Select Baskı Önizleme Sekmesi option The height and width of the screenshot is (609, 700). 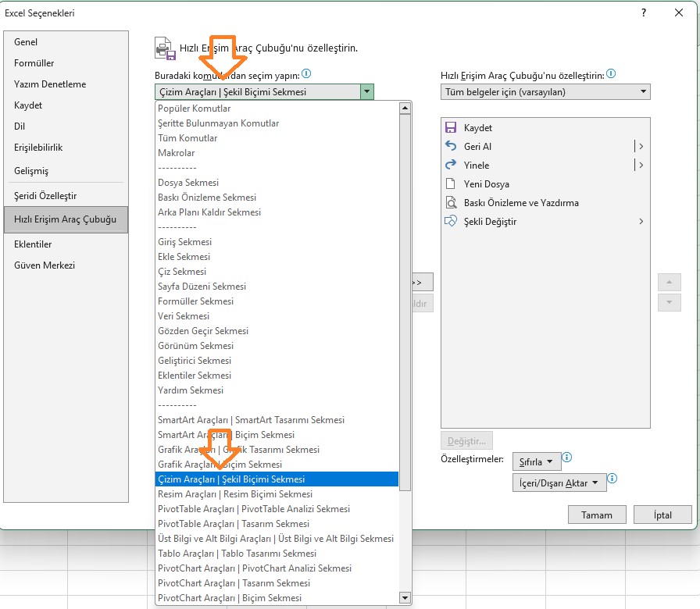point(277,198)
